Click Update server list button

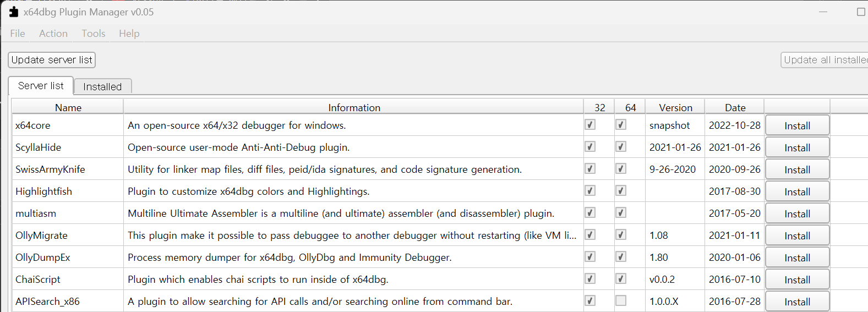tap(52, 60)
